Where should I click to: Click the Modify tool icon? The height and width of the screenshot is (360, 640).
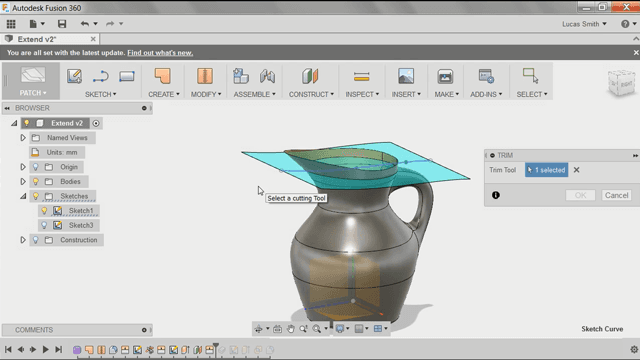coord(205,76)
